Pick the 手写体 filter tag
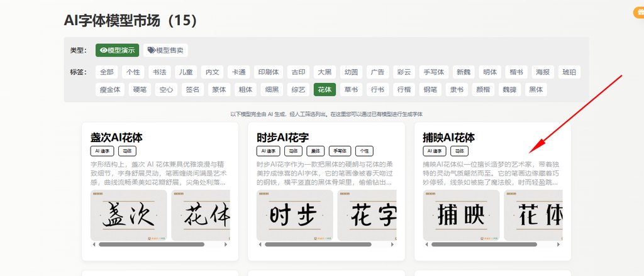Screen dimensions: 644x276 434,72
